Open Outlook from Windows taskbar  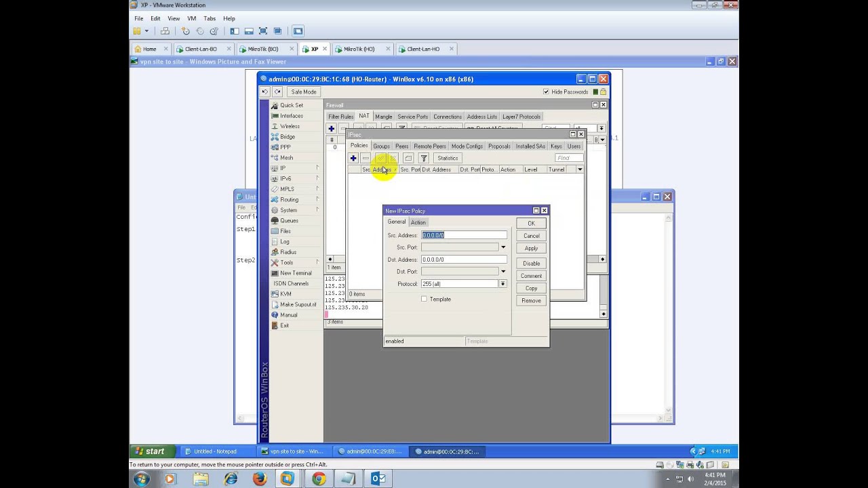[378, 479]
